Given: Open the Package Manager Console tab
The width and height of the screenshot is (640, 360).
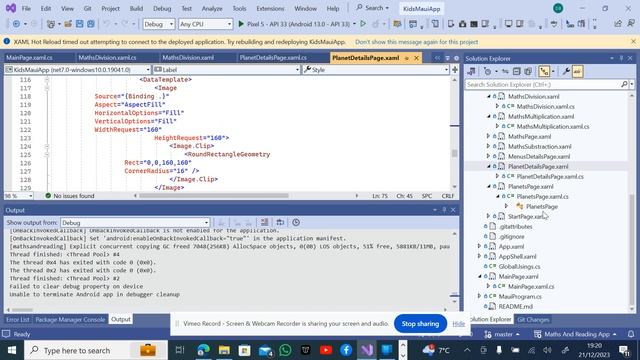Looking at the screenshot, I should (x=70, y=320).
